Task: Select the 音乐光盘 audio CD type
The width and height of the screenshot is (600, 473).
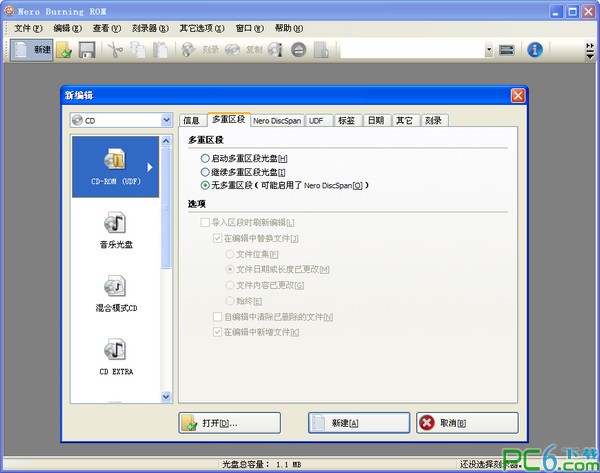Action: 116,230
